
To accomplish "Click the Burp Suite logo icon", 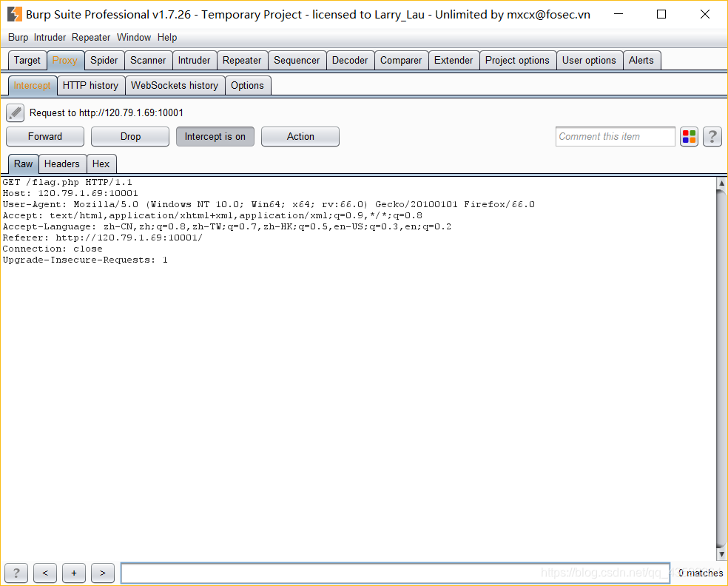I will (x=14, y=14).
